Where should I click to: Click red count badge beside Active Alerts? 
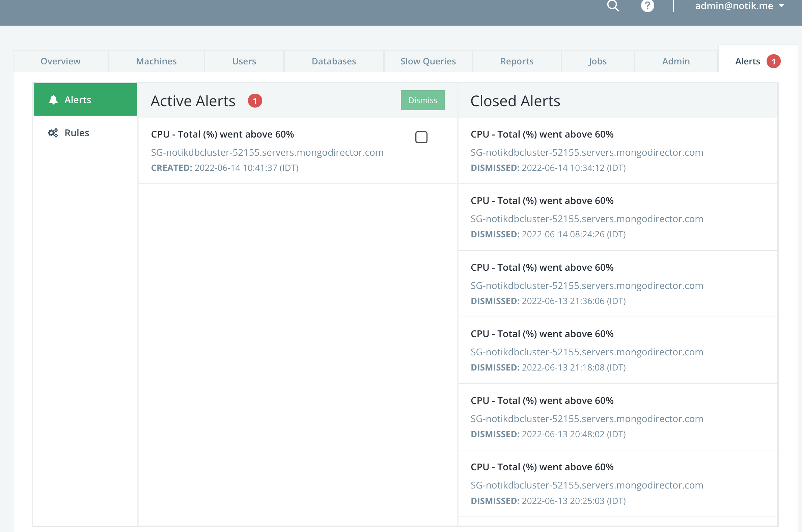click(255, 101)
